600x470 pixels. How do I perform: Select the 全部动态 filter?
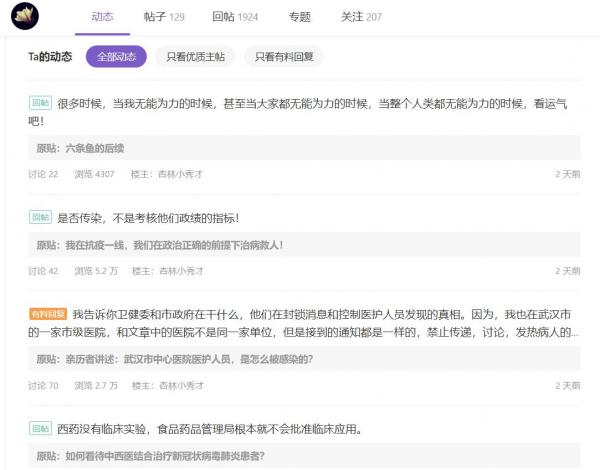pos(116,57)
